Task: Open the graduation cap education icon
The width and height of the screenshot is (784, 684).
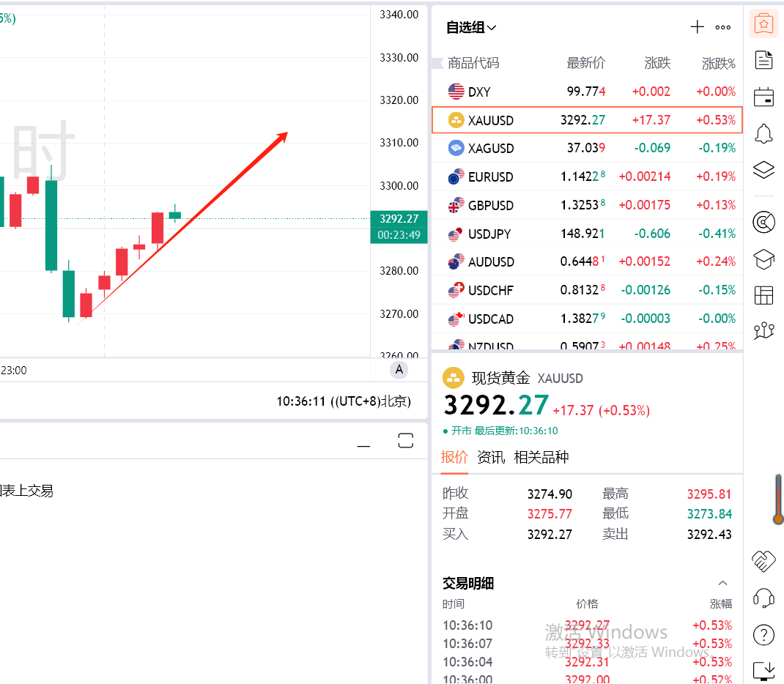Action: [763, 259]
